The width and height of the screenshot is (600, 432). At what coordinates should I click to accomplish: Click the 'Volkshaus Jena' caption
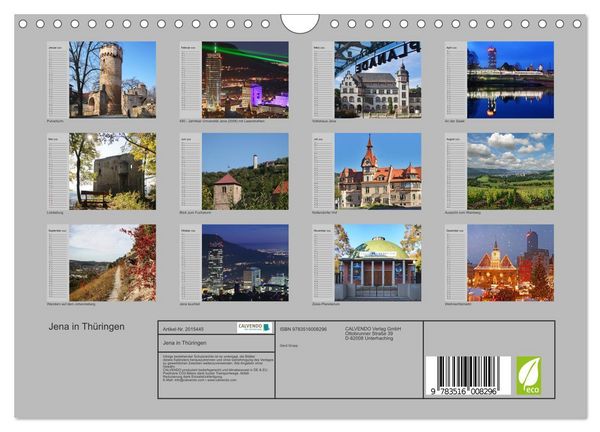(x=324, y=121)
